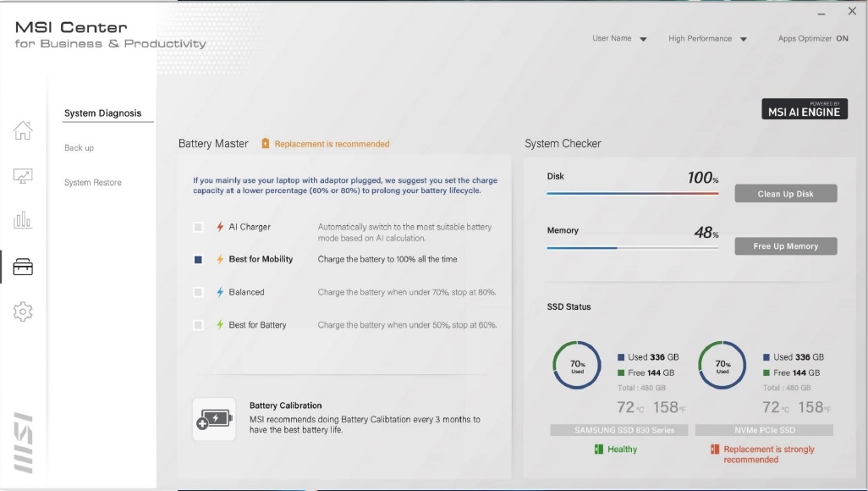868x491 pixels.
Task: Toggle the Apps Optimizer ON switch
Action: click(x=842, y=38)
